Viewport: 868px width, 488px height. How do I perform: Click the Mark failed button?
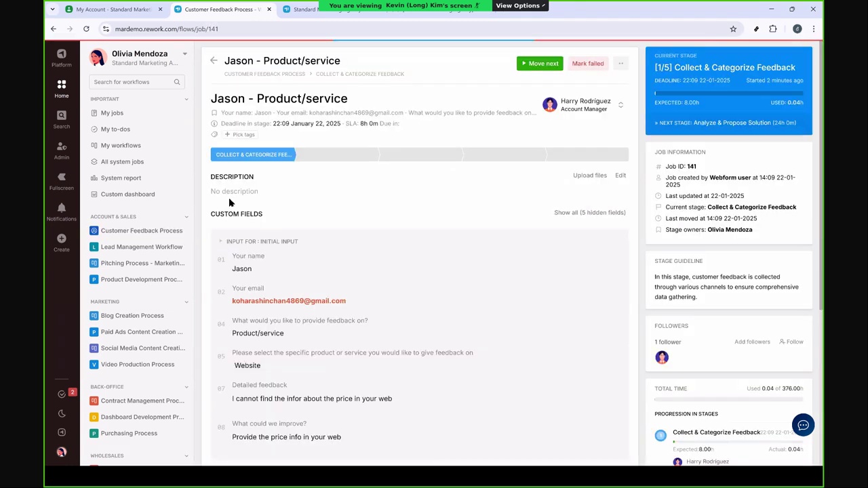[587, 64]
